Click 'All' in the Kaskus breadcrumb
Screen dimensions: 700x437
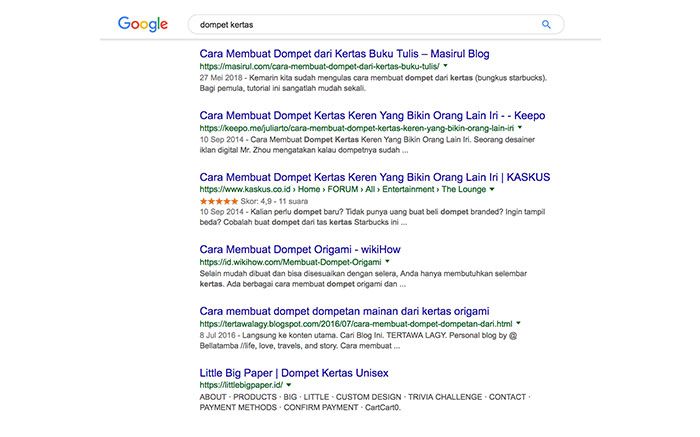[x=370, y=189]
